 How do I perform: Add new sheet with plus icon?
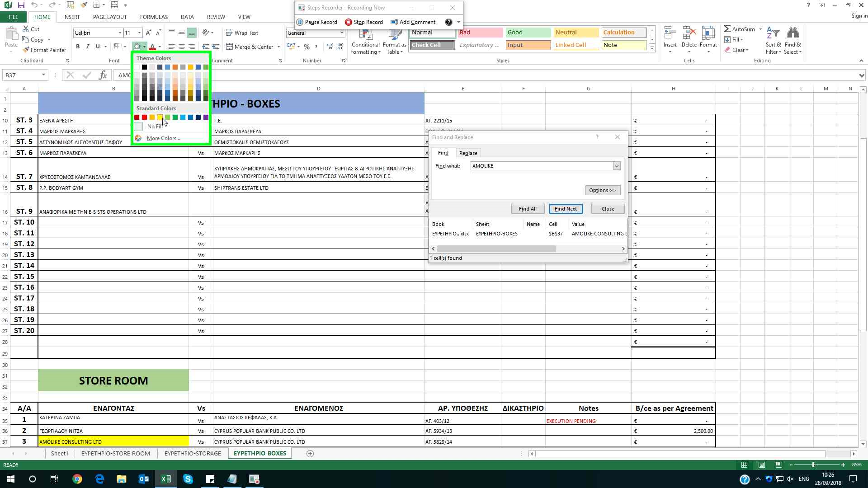(x=310, y=454)
